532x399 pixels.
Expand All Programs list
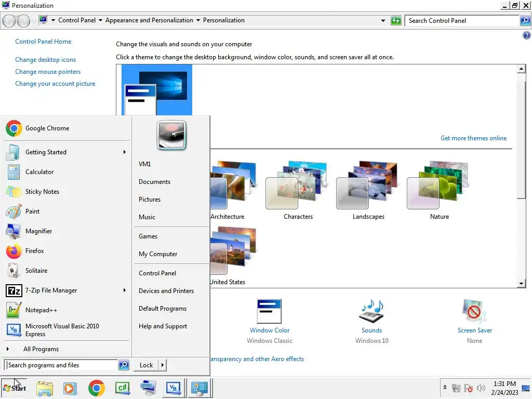tap(67, 349)
